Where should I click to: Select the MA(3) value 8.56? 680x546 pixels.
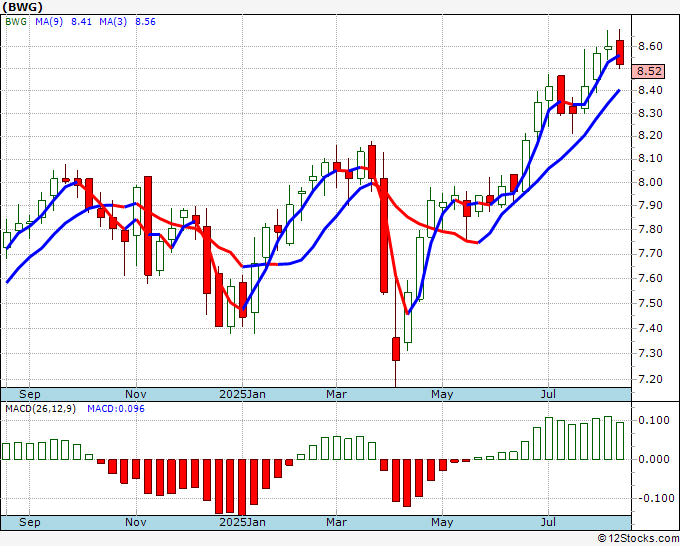(145, 22)
